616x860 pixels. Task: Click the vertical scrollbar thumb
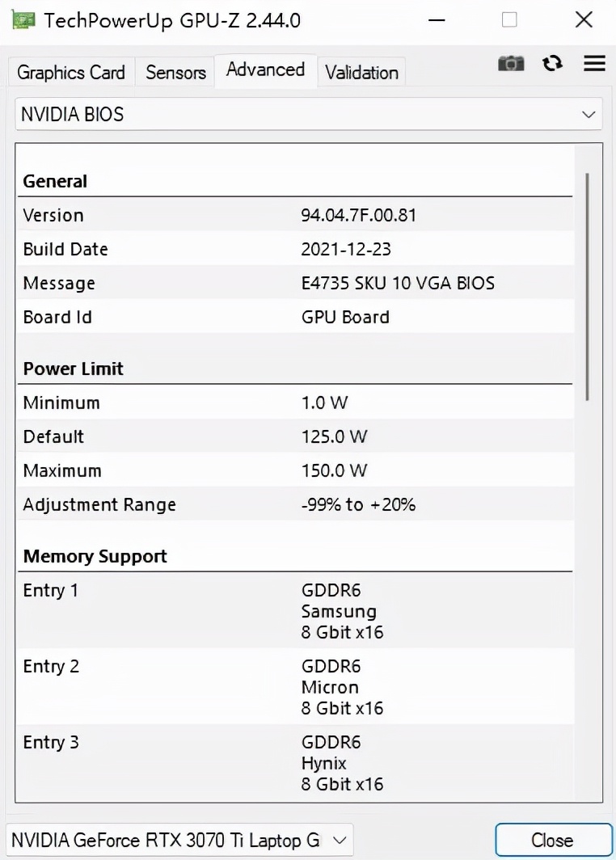[x=588, y=286]
